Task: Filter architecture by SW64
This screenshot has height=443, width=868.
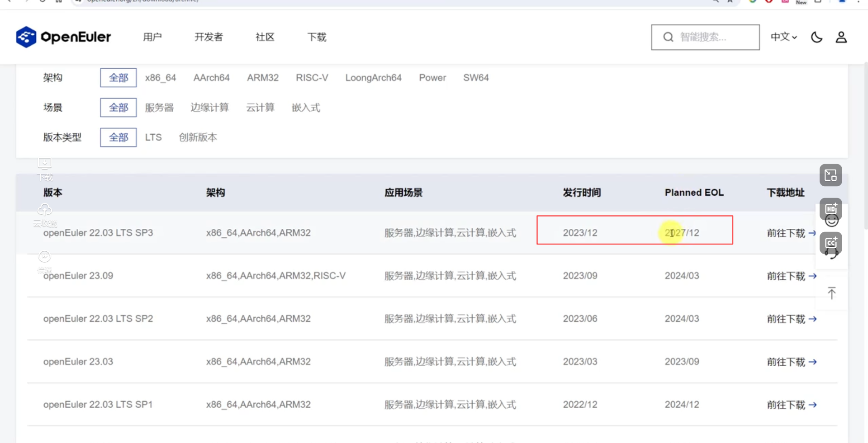Action: coord(476,78)
